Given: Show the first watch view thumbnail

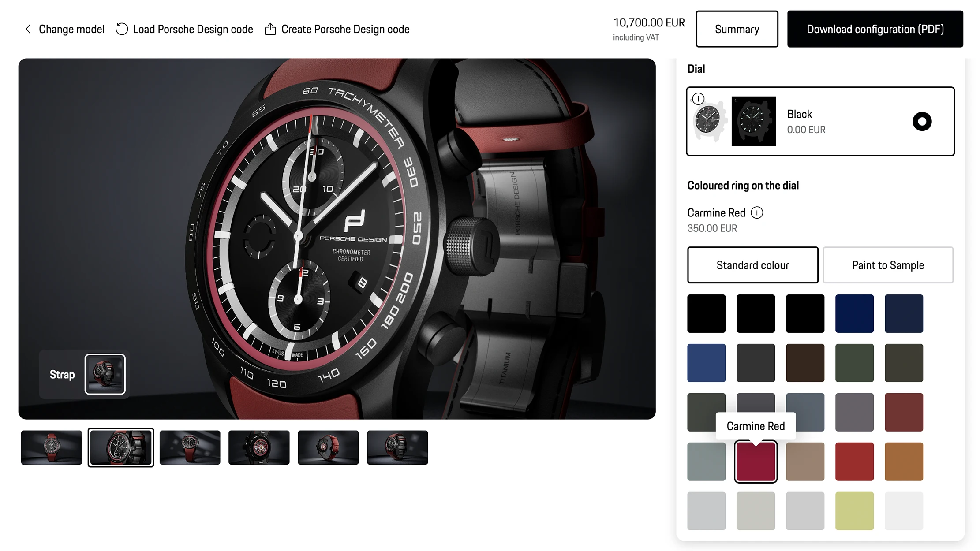Looking at the screenshot, I should (52, 447).
